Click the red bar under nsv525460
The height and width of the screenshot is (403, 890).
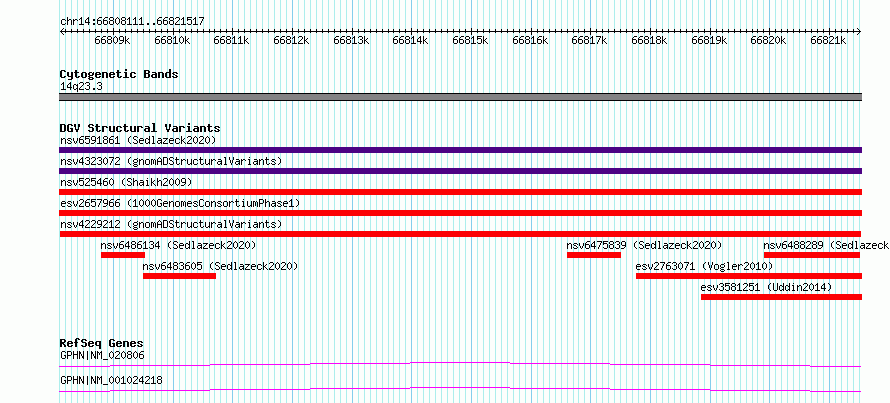click(461, 192)
